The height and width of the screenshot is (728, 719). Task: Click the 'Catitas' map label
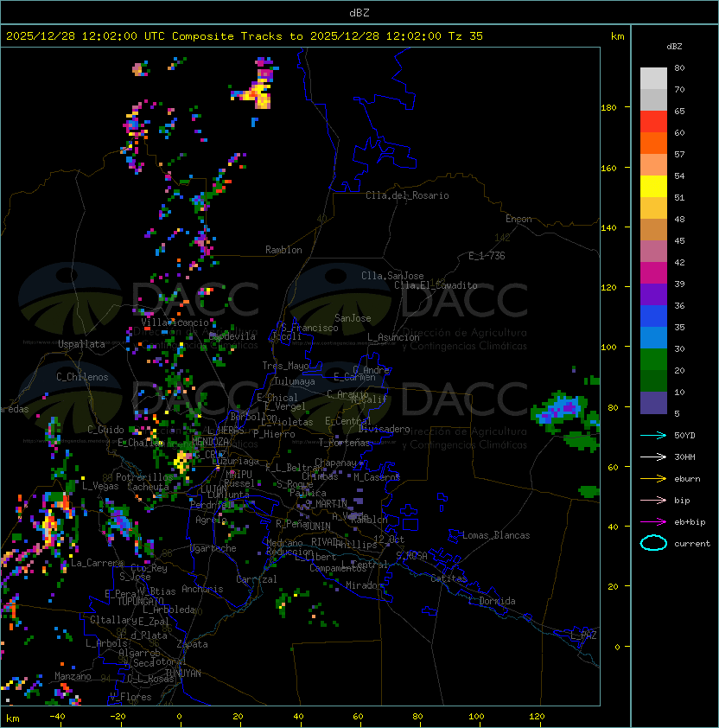click(x=449, y=578)
